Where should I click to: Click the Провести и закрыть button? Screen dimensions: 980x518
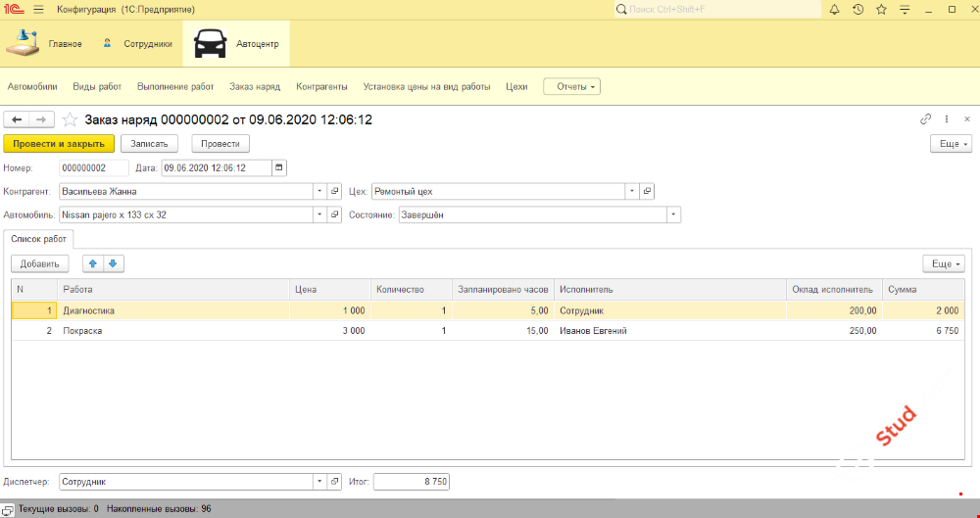click(x=59, y=143)
